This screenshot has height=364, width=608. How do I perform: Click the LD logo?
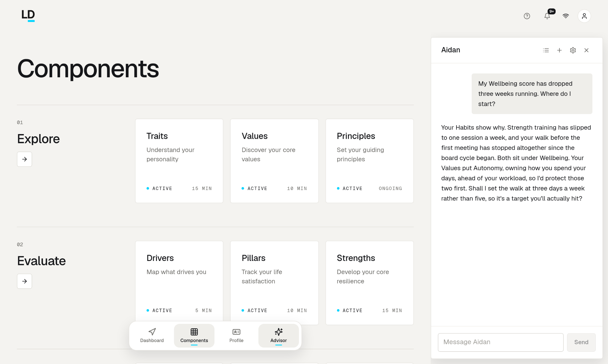click(x=28, y=16)
